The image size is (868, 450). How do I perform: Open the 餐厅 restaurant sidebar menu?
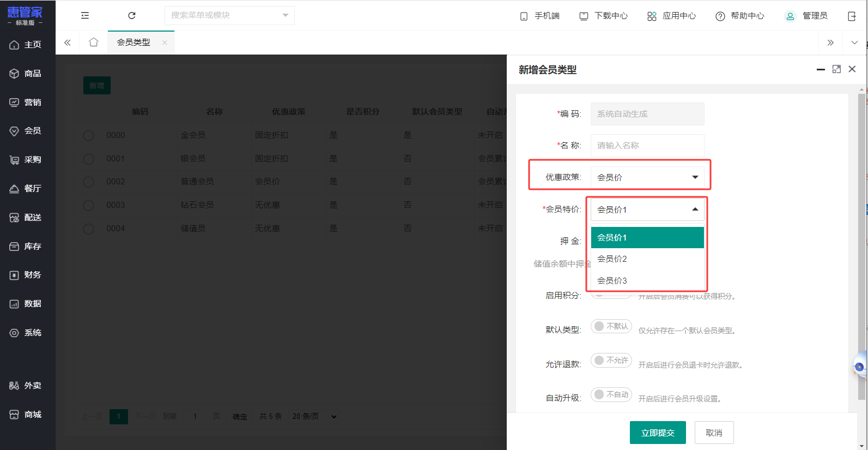(26, 189)
